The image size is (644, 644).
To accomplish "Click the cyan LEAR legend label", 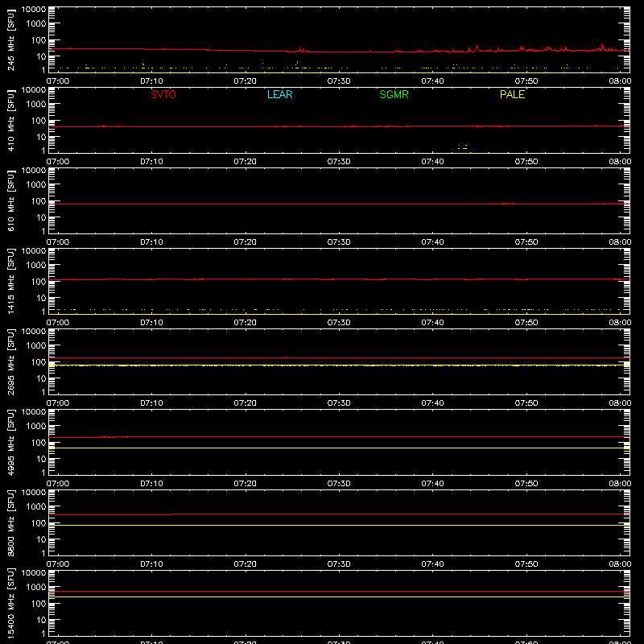I will pyautogui.click(x=279, y=94).
